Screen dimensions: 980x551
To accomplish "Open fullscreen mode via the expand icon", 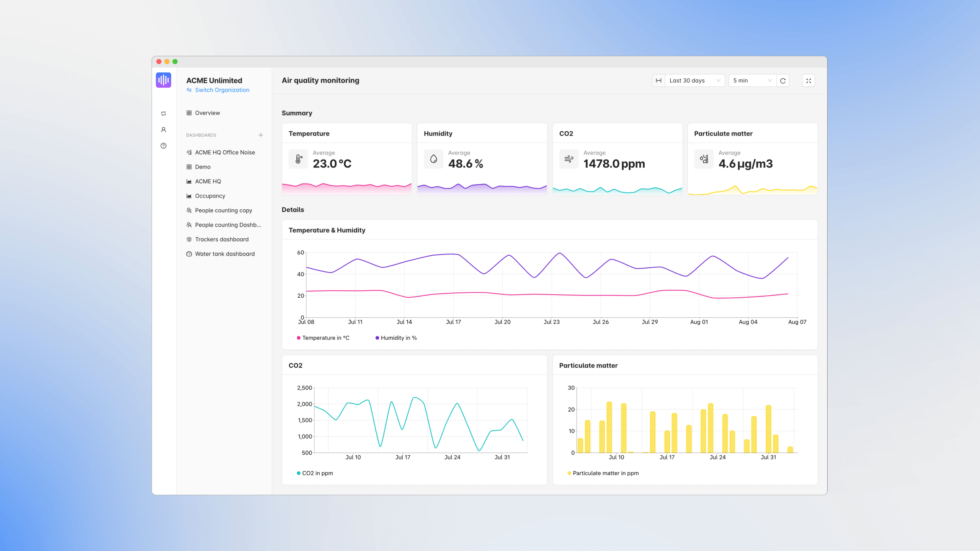I will [x=808, y=80].
